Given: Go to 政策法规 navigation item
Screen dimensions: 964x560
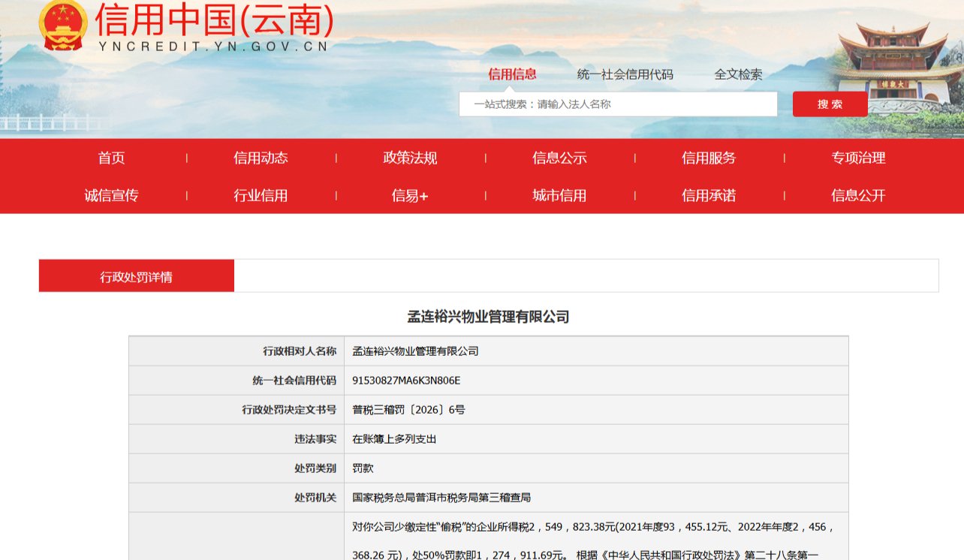Looking at the screenshot, I should [410, 158].
